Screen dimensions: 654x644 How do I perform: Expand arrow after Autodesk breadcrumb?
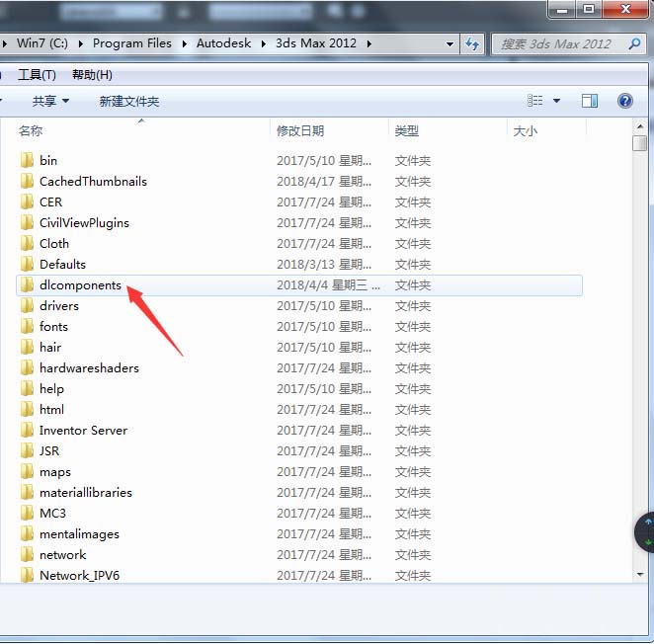coord(264,43)
